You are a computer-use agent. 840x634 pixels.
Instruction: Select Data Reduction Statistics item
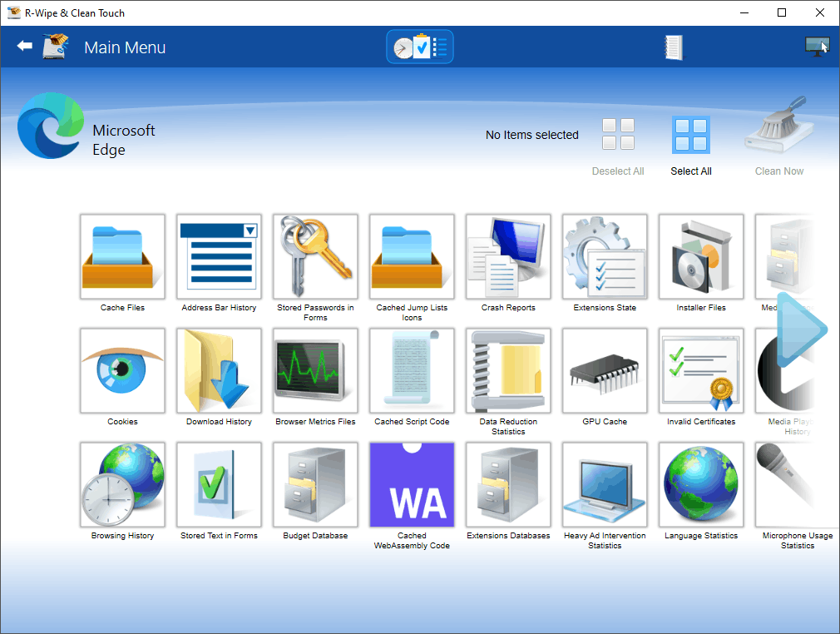tap(508, 371)
